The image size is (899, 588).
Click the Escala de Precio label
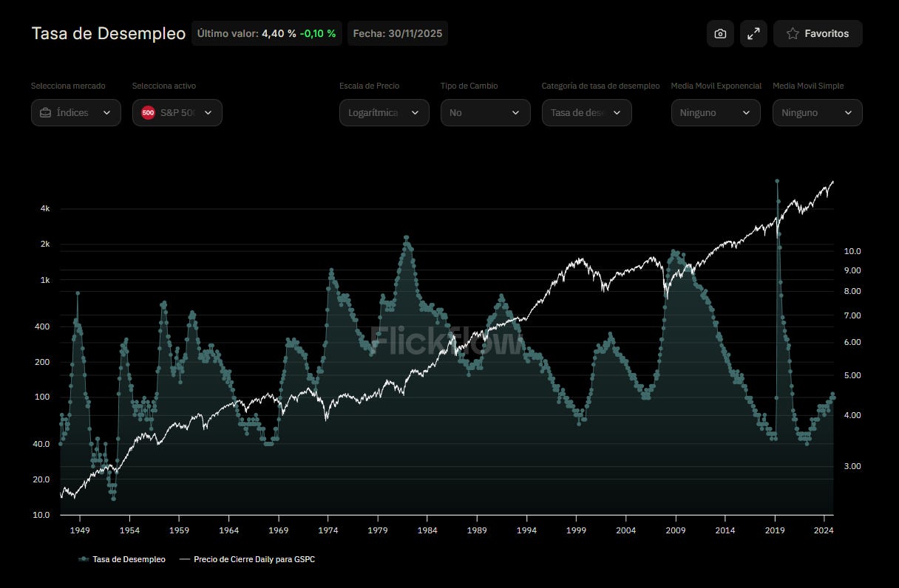pyautogui.click(x=369, y=86)
